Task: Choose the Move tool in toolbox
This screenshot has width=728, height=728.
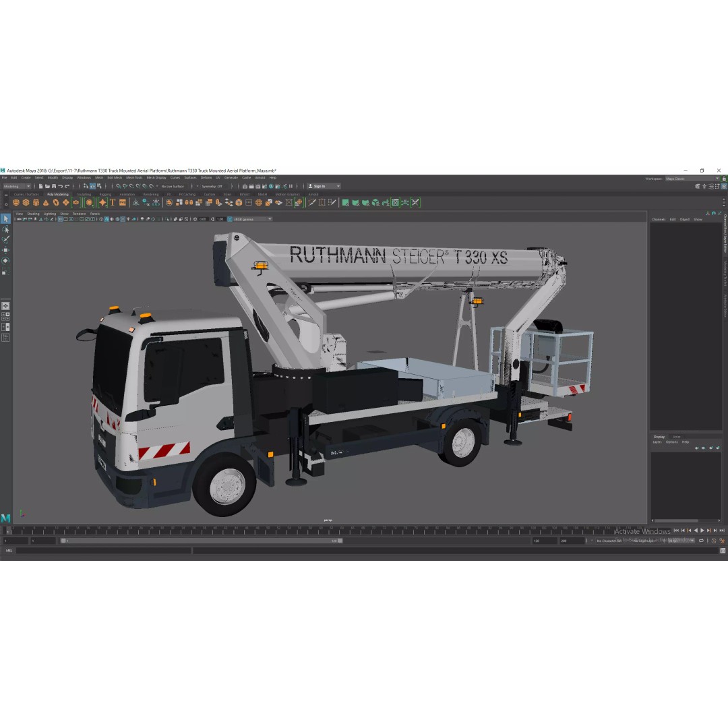Action: [x=5, y=250]
